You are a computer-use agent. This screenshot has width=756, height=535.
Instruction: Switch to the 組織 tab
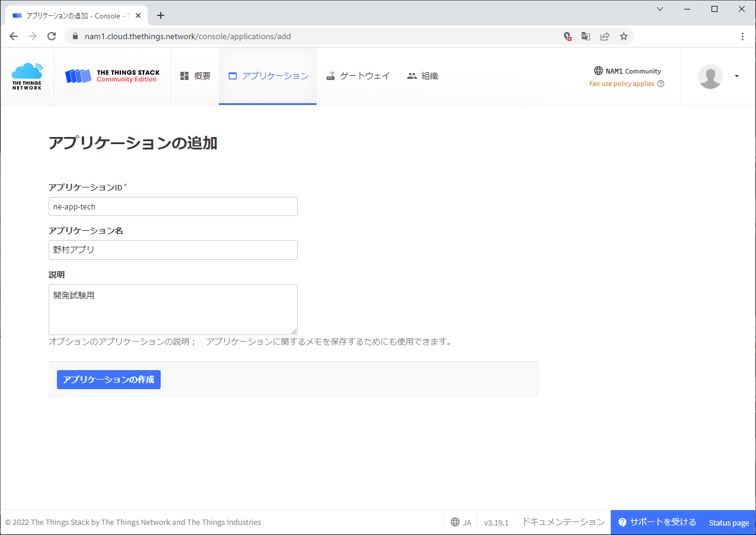click(422, 76)
